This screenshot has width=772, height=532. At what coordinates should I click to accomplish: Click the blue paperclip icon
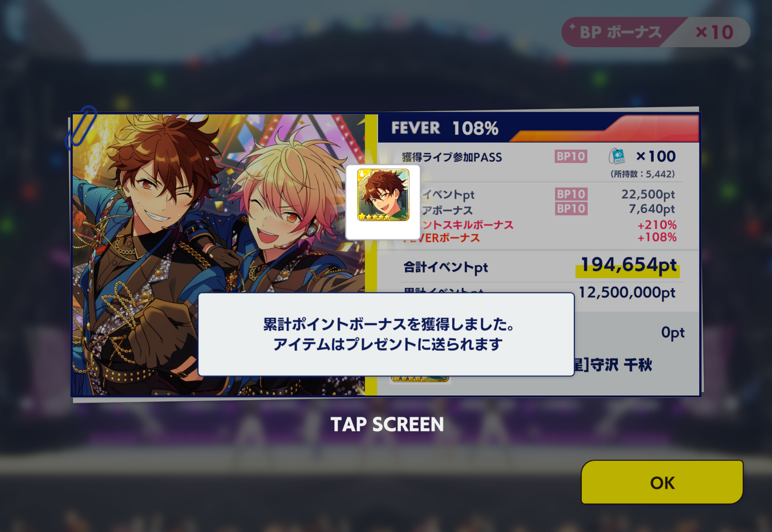click(81, 127)
